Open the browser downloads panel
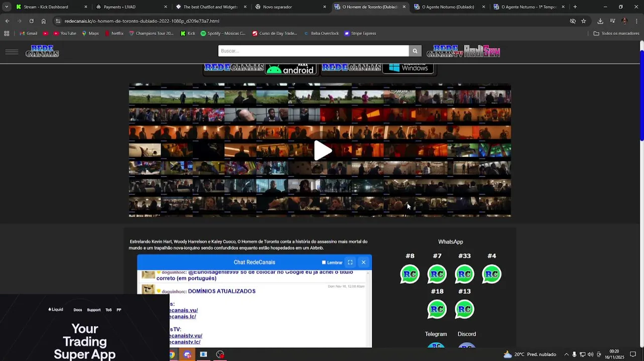 coord(600,21)
